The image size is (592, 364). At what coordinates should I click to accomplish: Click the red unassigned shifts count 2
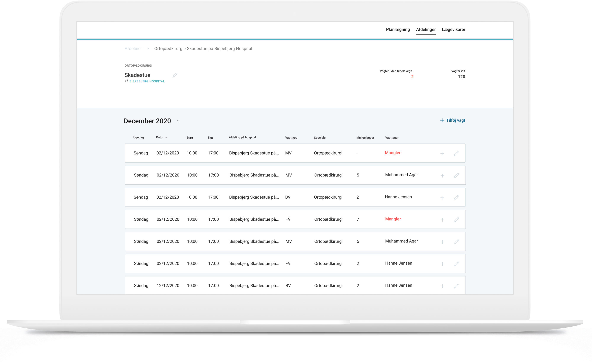tap(412, 77)
